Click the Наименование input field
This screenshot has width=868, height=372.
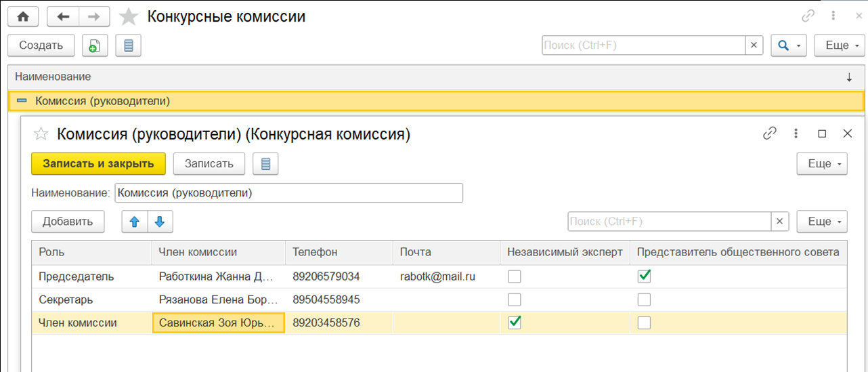288,193
